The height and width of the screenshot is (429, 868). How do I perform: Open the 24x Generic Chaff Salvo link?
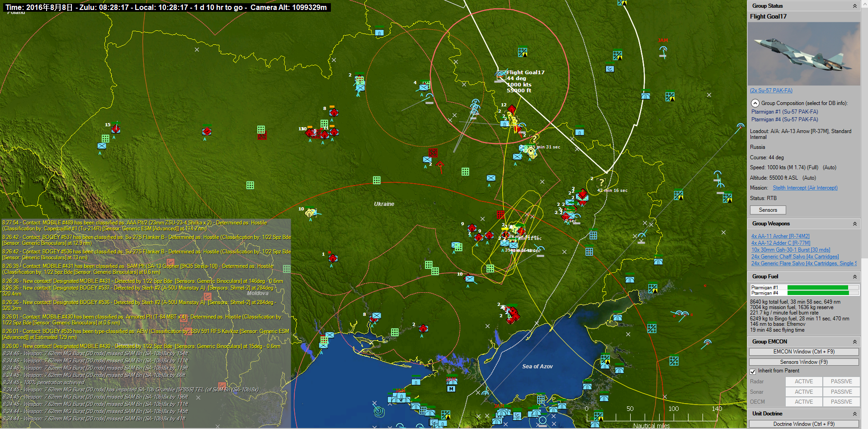pyautogui.click(x=795, y=257)
